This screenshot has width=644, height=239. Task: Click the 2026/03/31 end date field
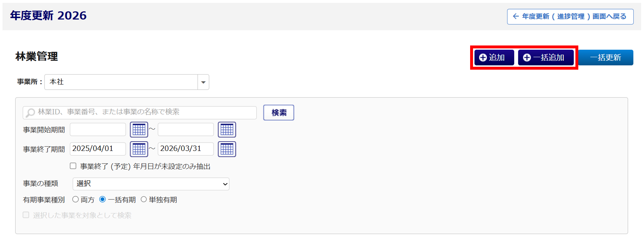point(185,149)
